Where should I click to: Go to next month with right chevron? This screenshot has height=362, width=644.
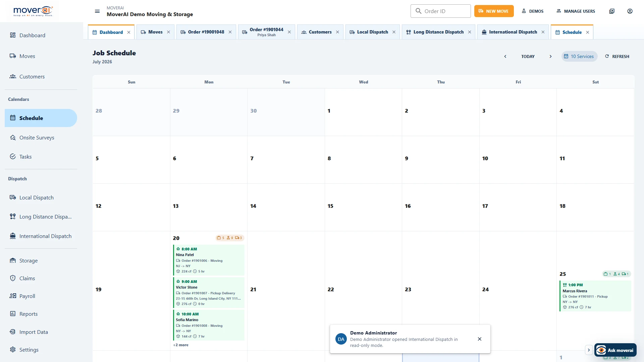click(x=550, y=56)
